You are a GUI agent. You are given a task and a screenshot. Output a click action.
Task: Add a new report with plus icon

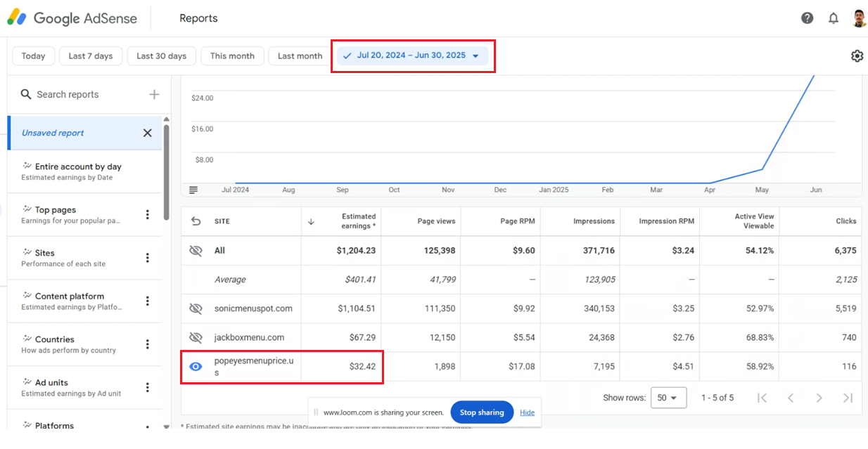154,94
